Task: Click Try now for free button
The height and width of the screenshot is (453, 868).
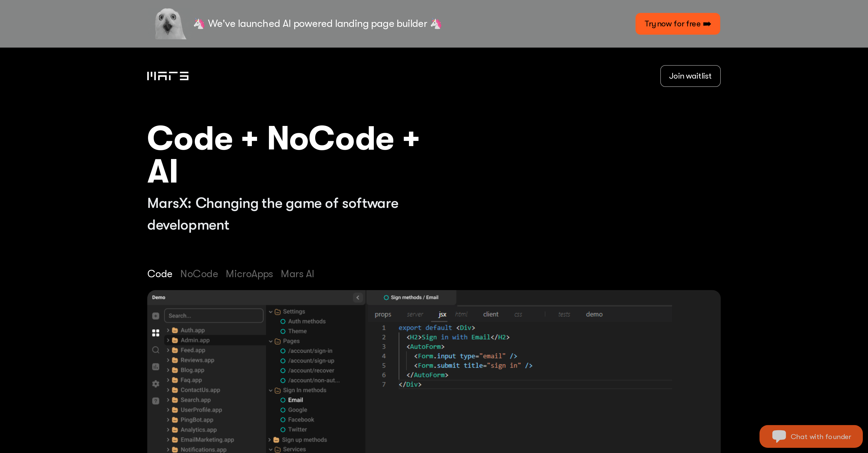Action: coord(677,24)
